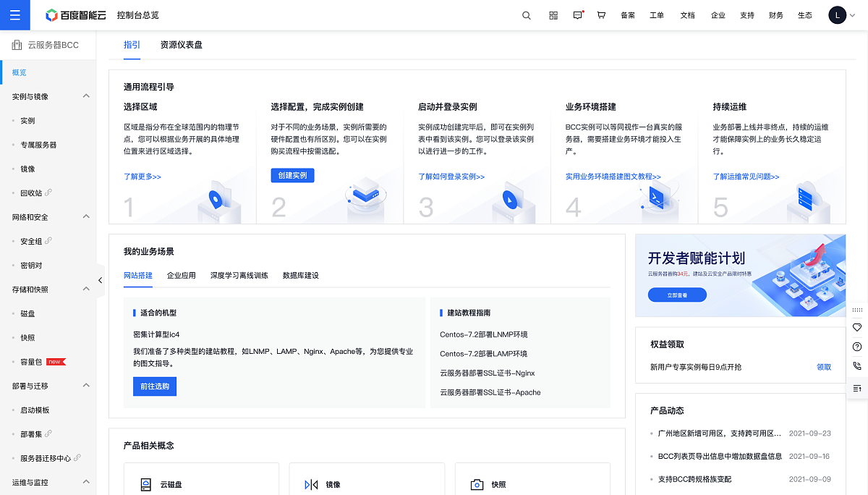This screenshot has height=495, width=868.
Task: Switch to 指引 tab
Action: [132, 45]
